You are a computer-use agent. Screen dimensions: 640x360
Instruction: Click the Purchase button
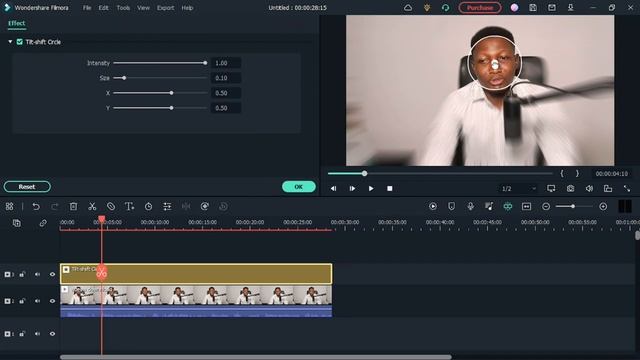(480, 7)
